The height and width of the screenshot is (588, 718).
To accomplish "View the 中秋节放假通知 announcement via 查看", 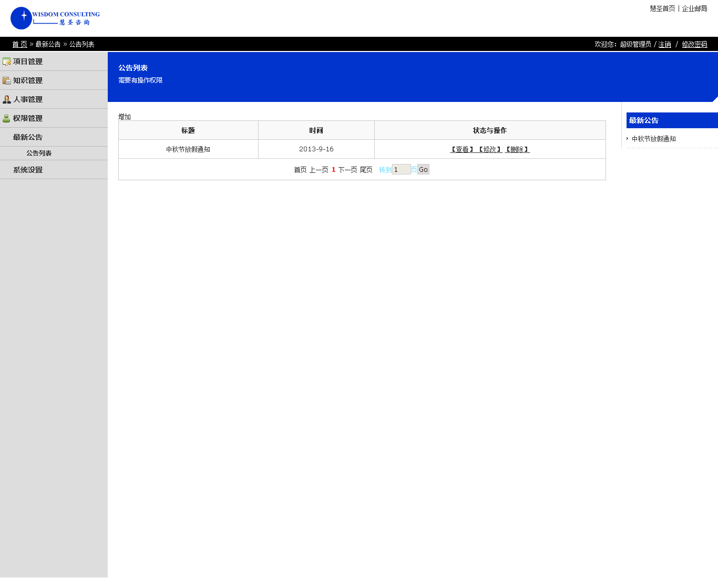I will click(462, 150).
